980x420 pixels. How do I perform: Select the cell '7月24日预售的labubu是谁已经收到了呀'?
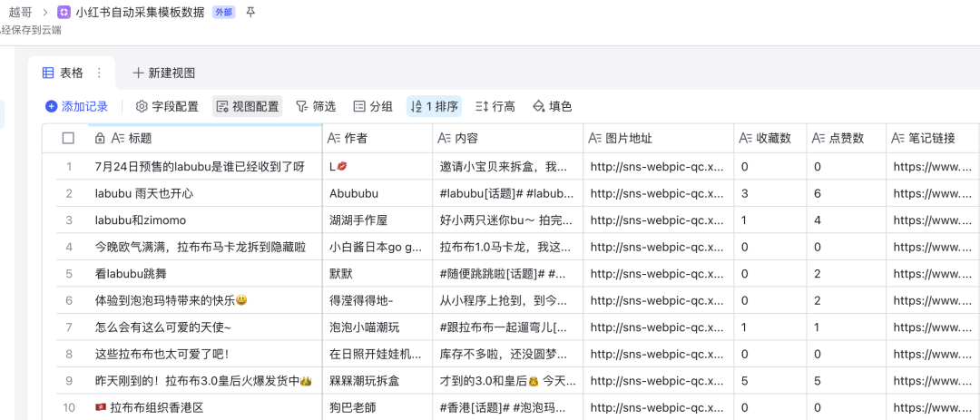(x=204, y=167)
